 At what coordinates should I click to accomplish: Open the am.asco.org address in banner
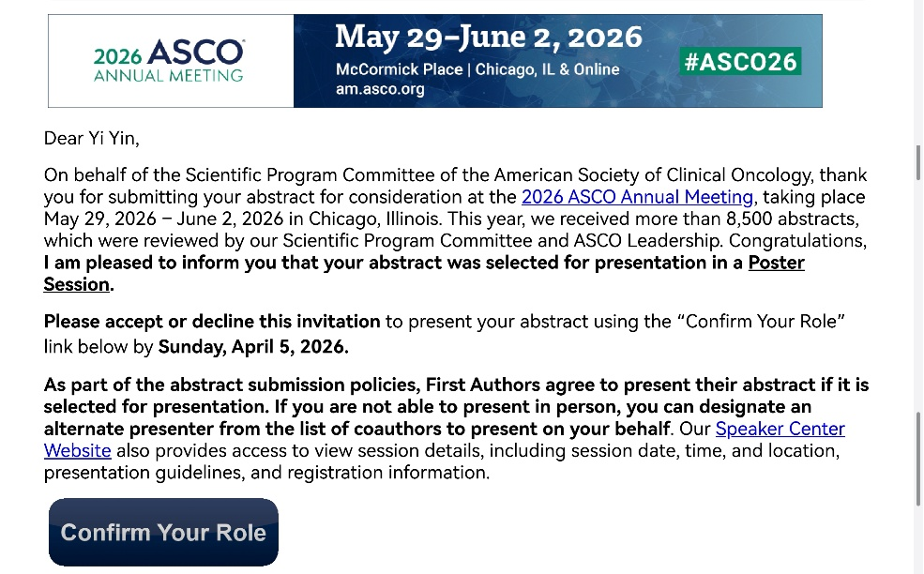pos(380,90)
